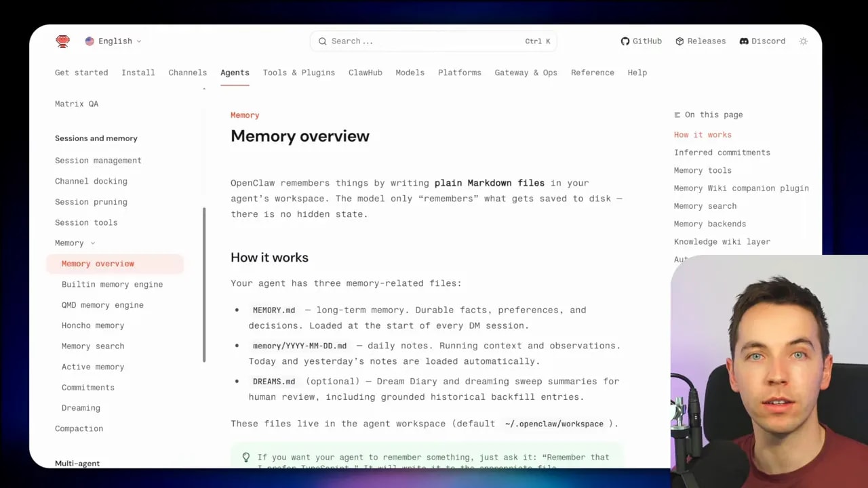Click the Ctrl K shortcut hint

(x=538, y=41)
